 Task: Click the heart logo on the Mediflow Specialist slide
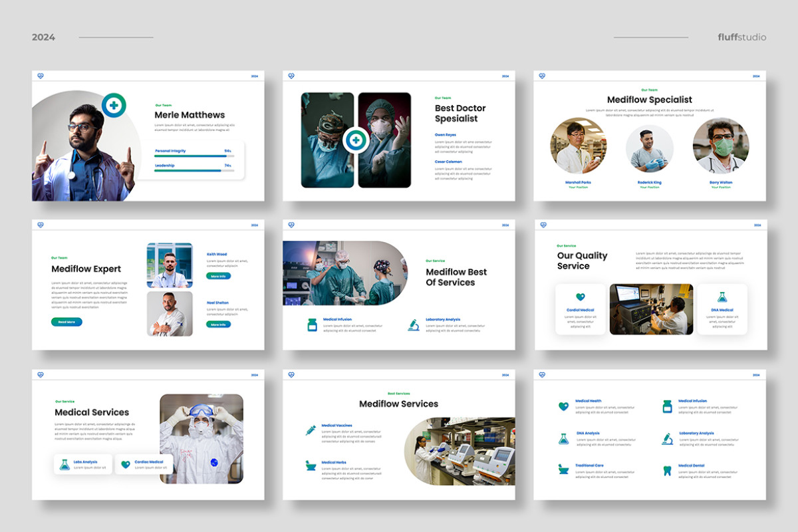coord(542,75)
